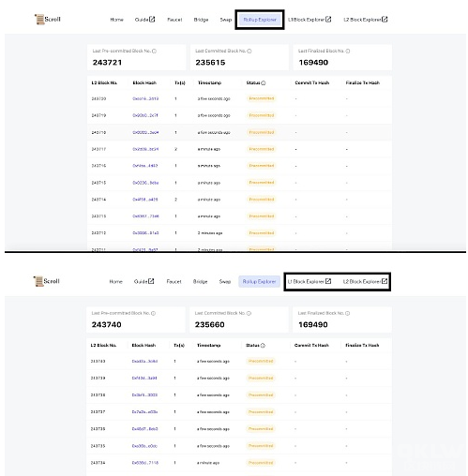The width and height of the screenshot is (468, 476).
Task: Open block hash link for block 243714
Action: [145, 200]
